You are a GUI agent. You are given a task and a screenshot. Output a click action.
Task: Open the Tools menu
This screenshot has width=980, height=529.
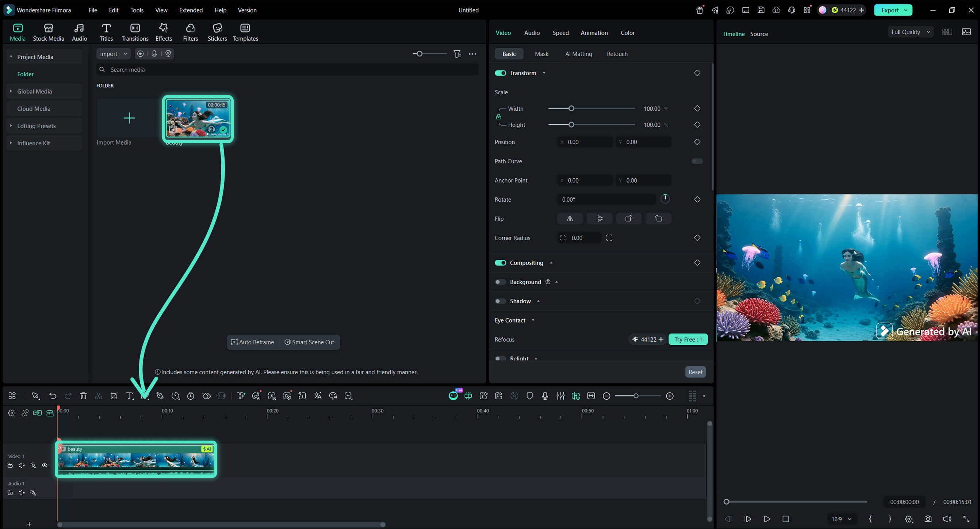click(137, 10)
